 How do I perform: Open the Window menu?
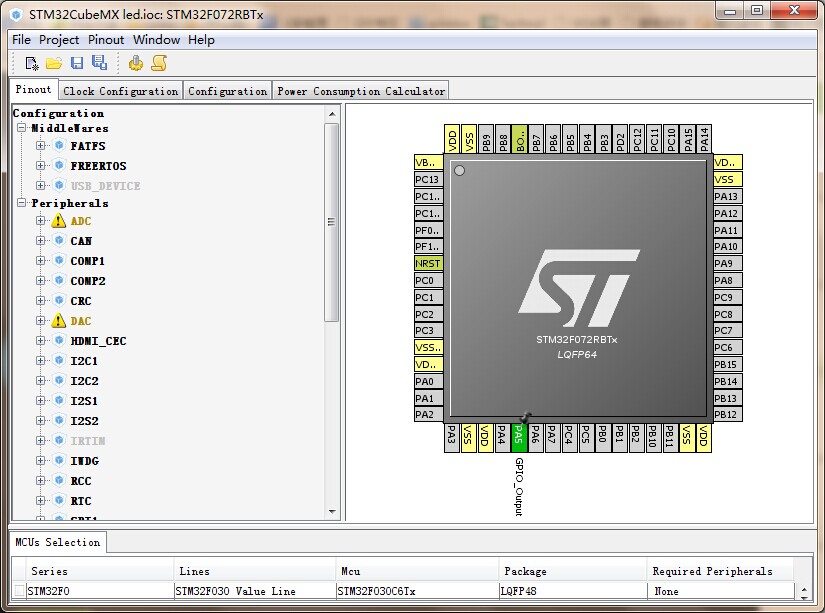pos(156,39)
